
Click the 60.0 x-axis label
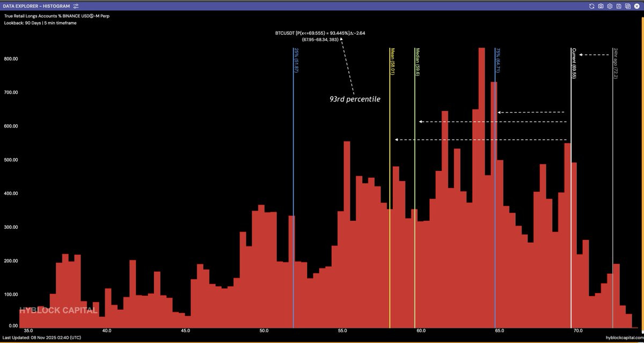[420, 331]
